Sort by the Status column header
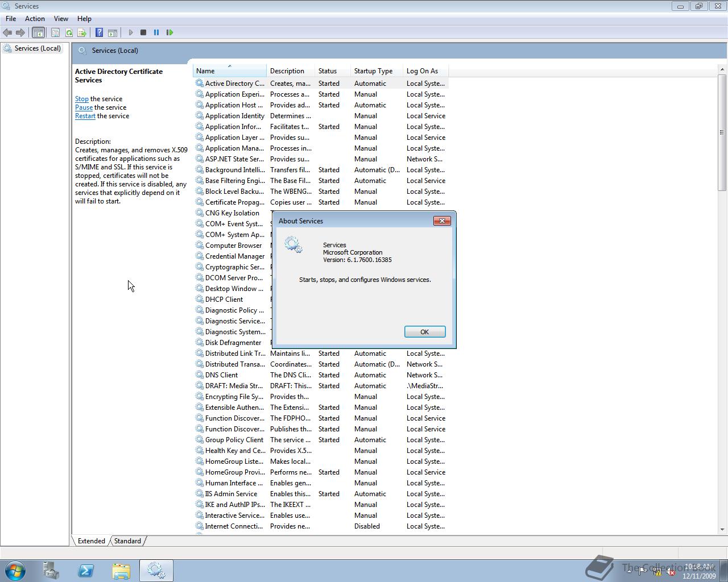Image resolution: width=728 pixels, height=582 pixels. (333, 71)
